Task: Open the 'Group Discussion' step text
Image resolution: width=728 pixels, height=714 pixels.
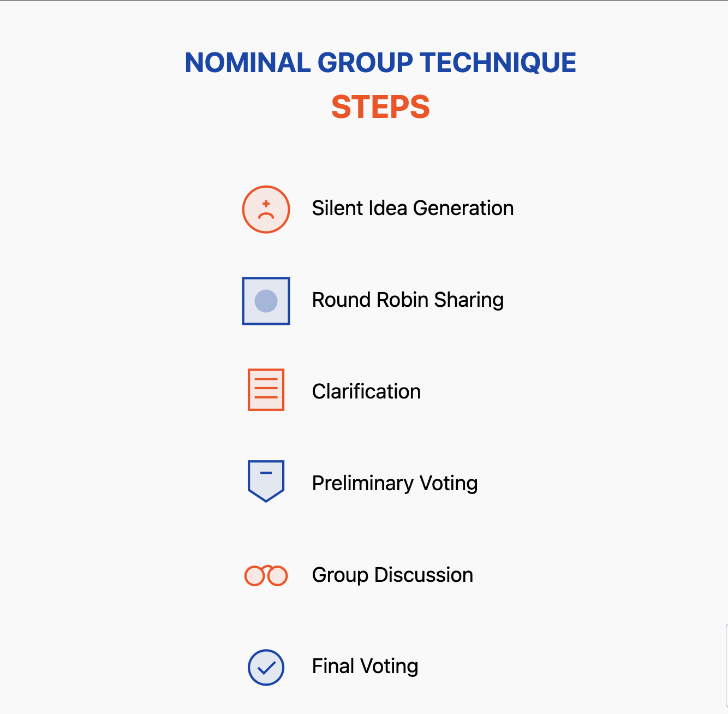Action: pos(392,575)
